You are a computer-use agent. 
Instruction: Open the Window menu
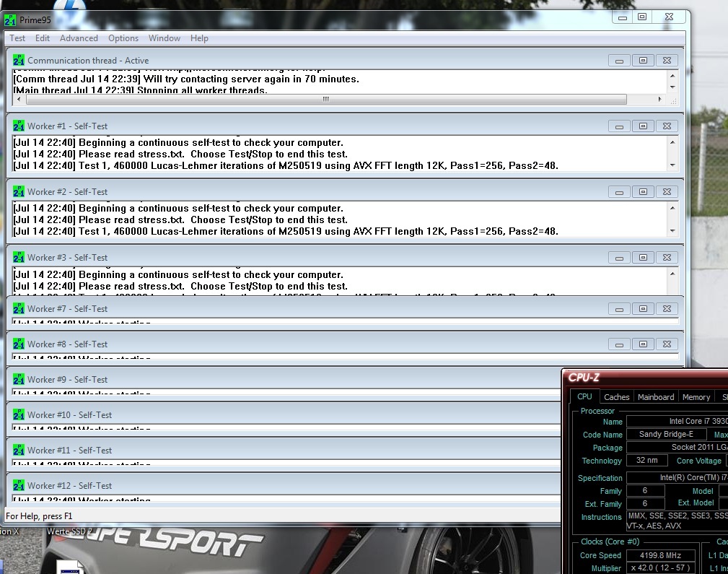pyautogui.click(x=165, y=38)
